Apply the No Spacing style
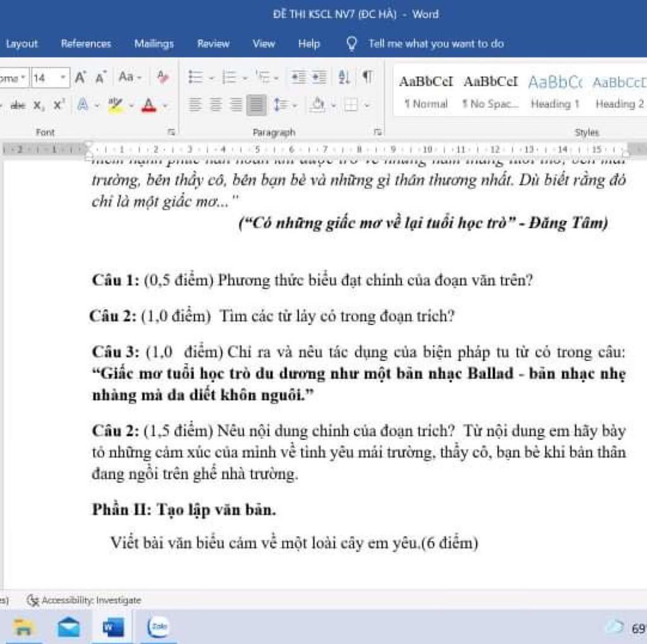 (x=490, y=92)
